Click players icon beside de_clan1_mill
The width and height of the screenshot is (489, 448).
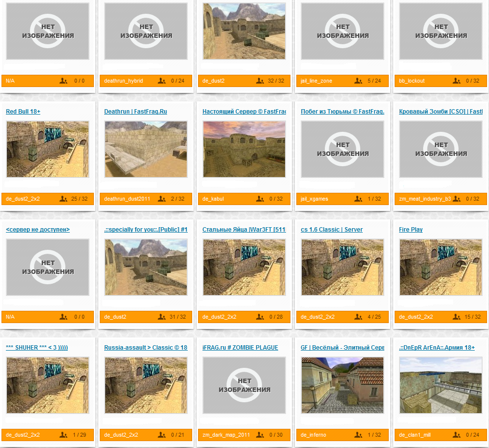coord(456,435)
